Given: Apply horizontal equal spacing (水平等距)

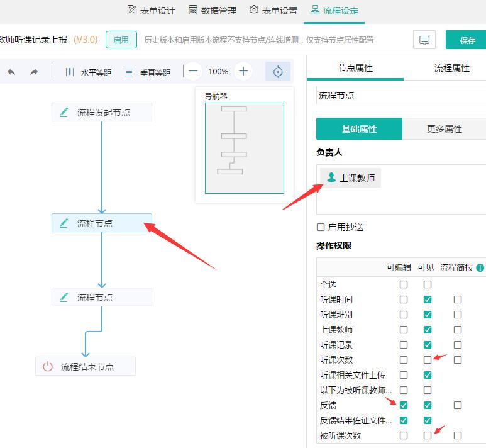Looking at the screenshot, I should pyautogui.click(x=89, y=72).
